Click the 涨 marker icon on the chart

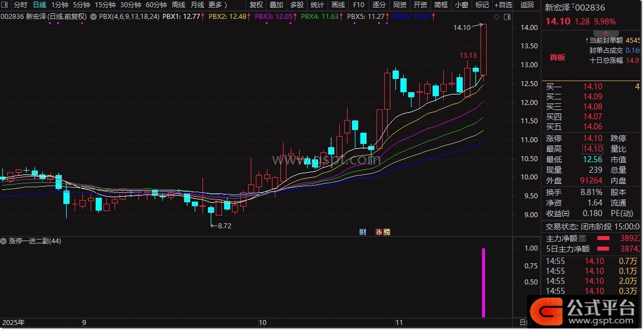pyautogui.click(x=379, y=232)
